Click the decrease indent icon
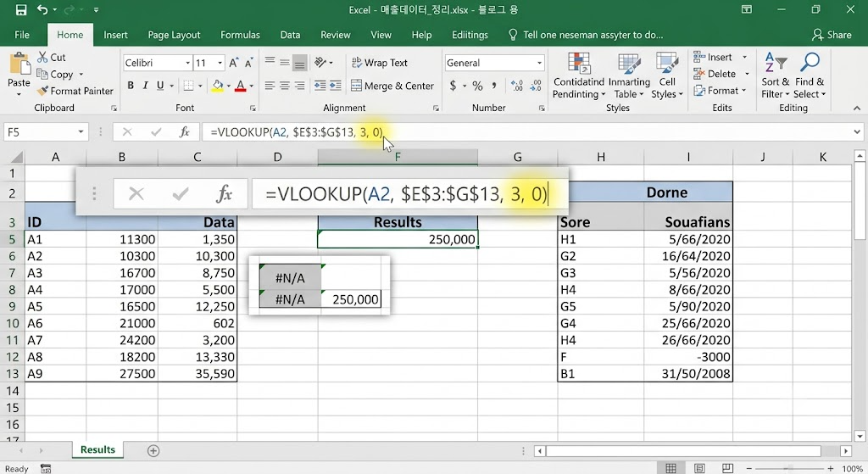868x474 pixels. (320, 86)
